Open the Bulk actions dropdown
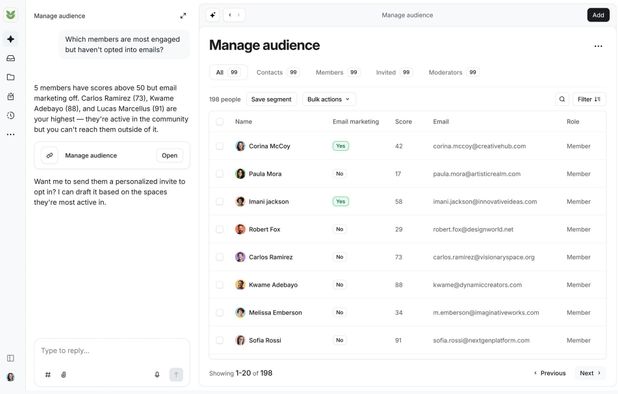618x394 pixels. coord(329,99)
